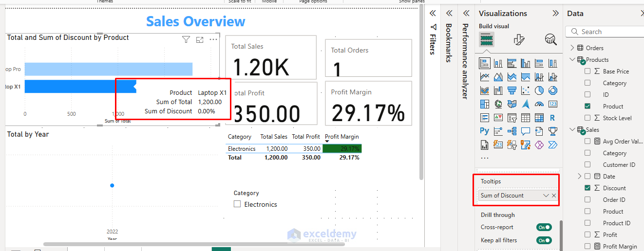This screenshot has height=251, width=644.
Task: Pick the Area chart visual icon
Action: click(x=498, y=77)
